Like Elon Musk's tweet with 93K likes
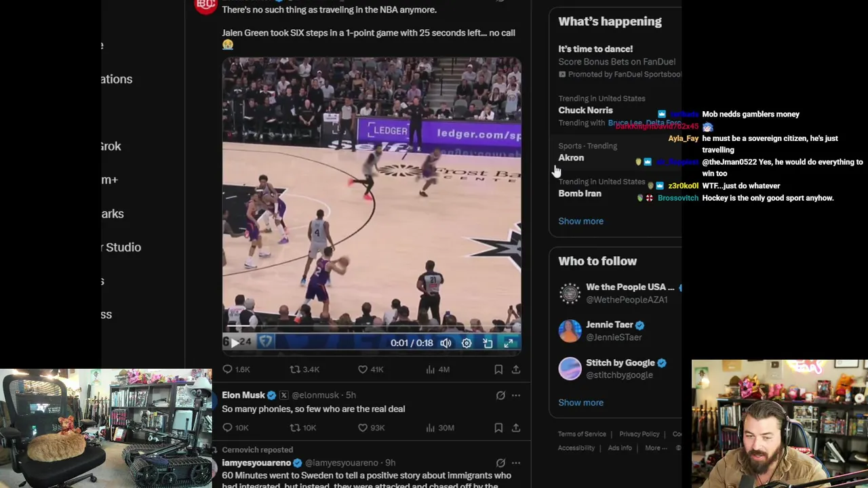The image size is (868, 488). [371, 428]
